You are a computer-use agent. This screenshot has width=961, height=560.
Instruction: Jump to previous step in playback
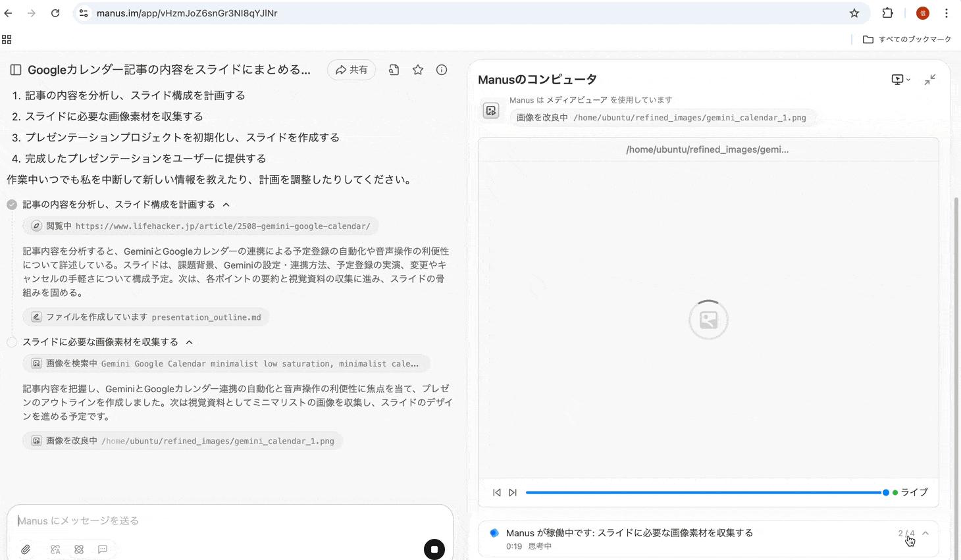click(x=497, y=492)
